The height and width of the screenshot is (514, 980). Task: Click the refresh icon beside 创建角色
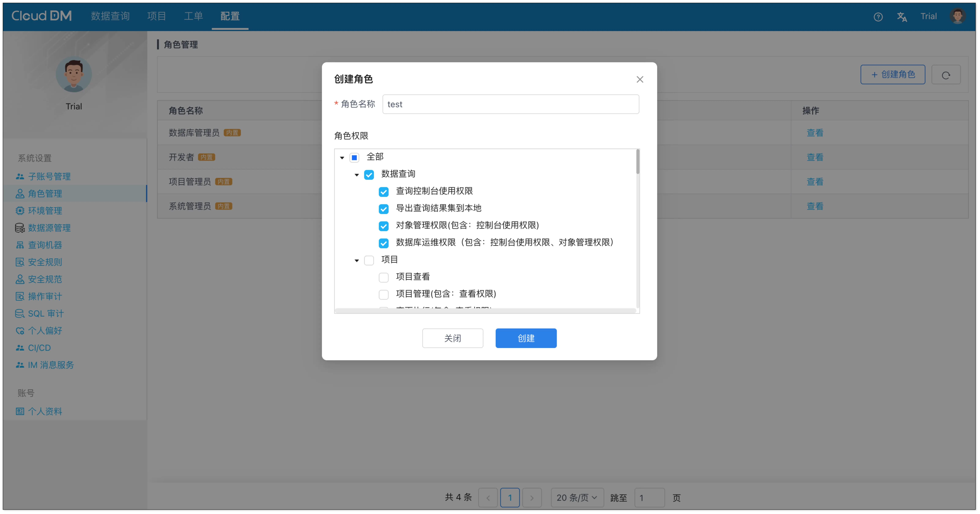pyautogui.click(x=945, y=75)
